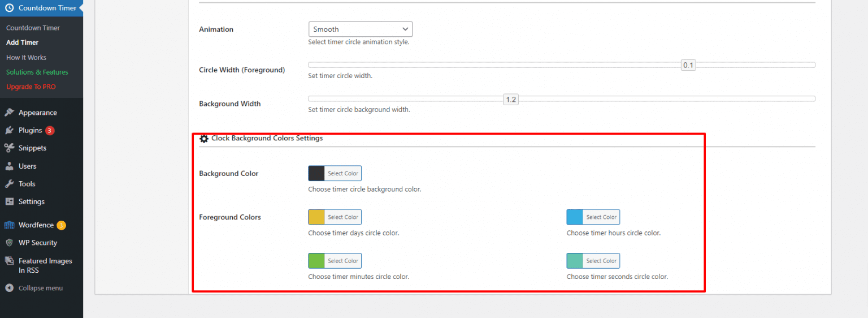
Task: Click the 'Circle Width (Foreground)' label
Action: 242,70
